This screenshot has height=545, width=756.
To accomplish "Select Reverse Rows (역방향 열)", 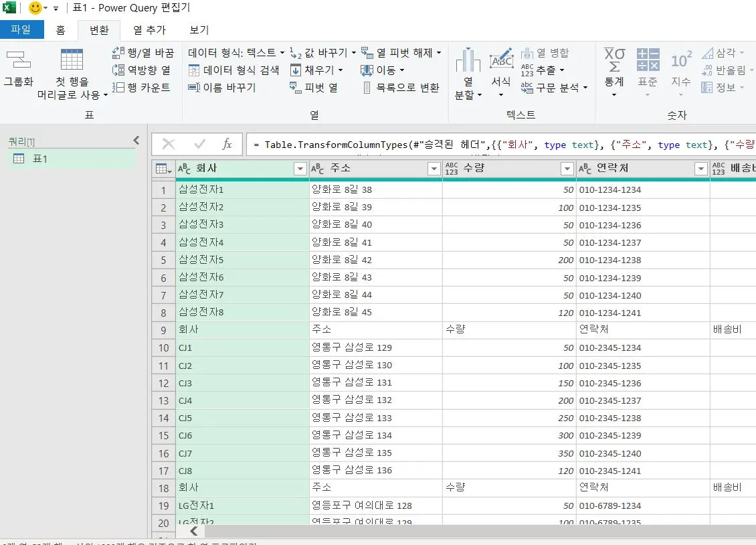I will click(x=141, y=70).
